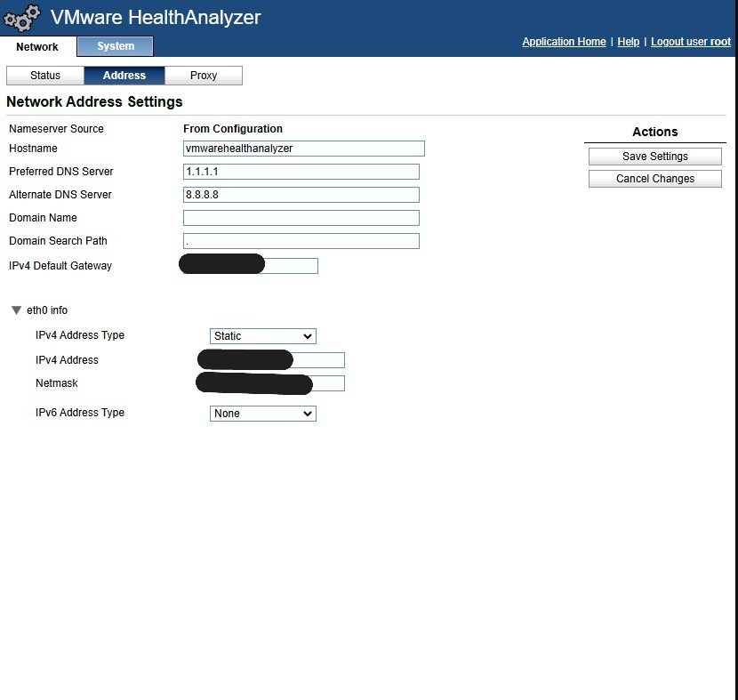Click the IPv4 Default Gateway label
Viewport: 738px width, 700px height.
60,265
